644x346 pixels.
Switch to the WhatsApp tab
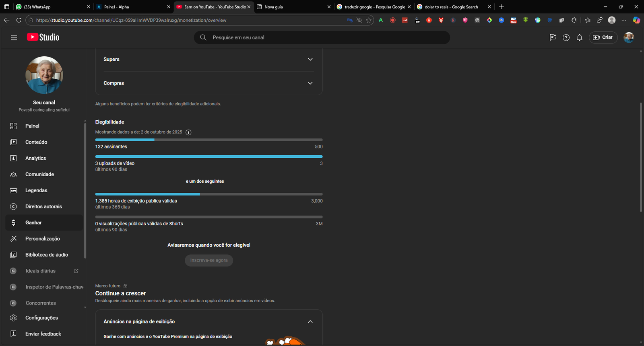[x=52, y=7]
